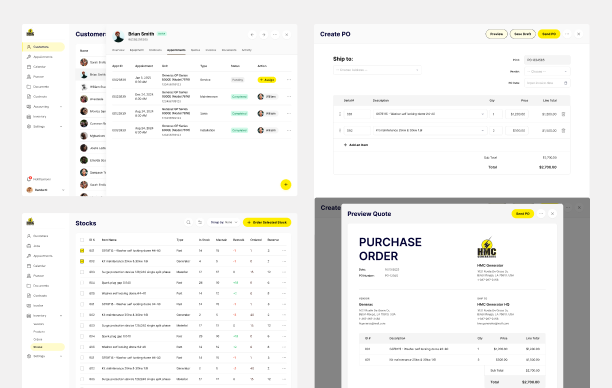Expand Settings in the Stocks window sidebar
Screen dimensions: 612x388
61,356
